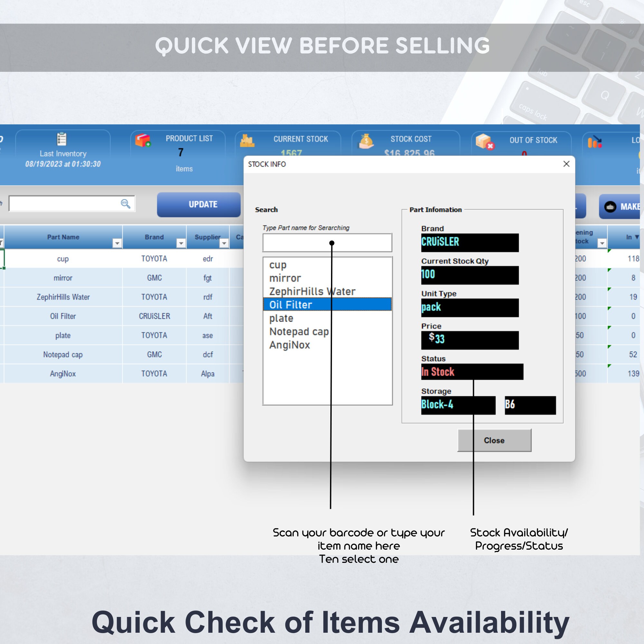644x644 pixels.
Task: Click the AngiNox cell in the table
Action: [x=63, y=374]
